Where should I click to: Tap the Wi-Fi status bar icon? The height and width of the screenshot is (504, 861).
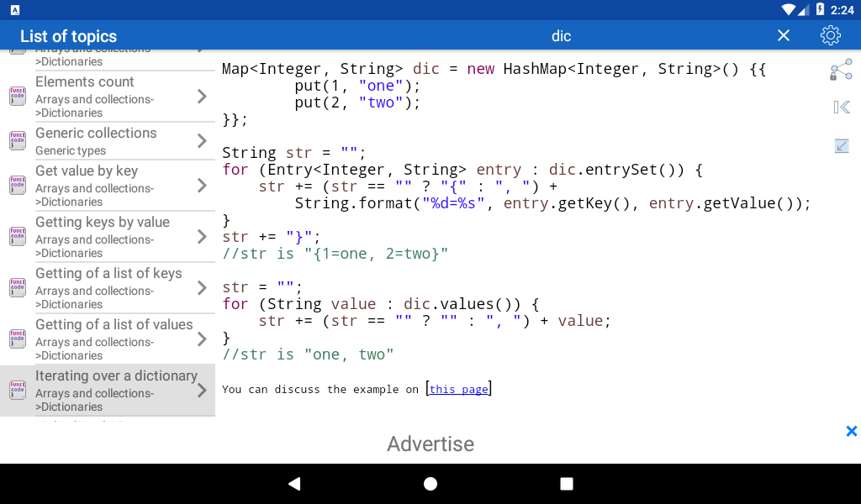(x=789, y=9)
